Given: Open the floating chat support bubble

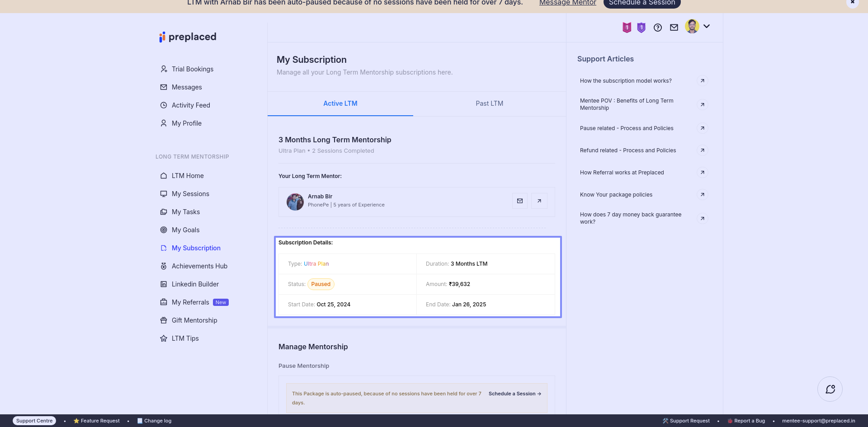Looking at the screenshot, I should click(830, 389).
